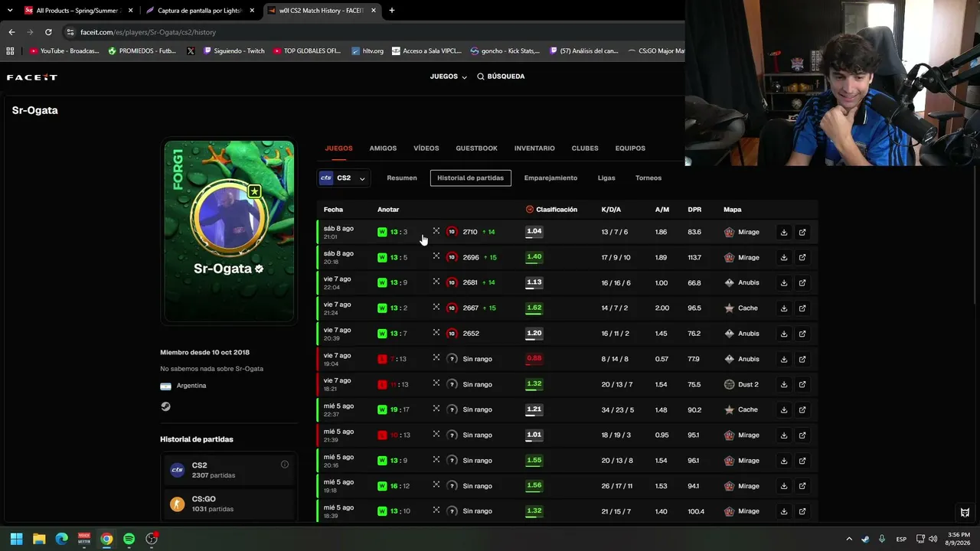Viewport: 980px width, 551px height.
Task: Open the GUESTBOOK profile tab
Action: point(476,148)
